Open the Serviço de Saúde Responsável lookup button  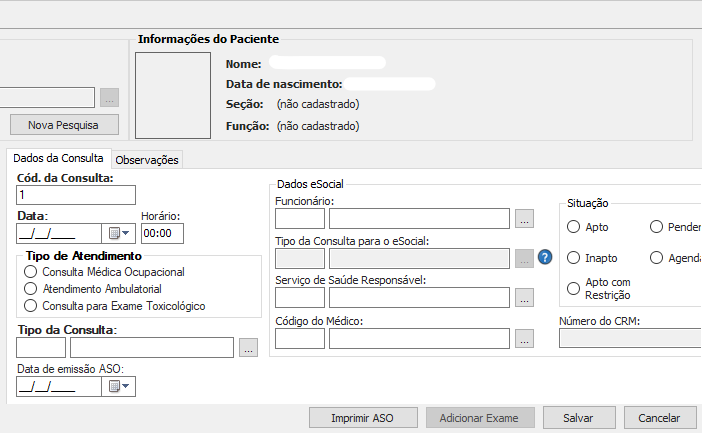525,297
